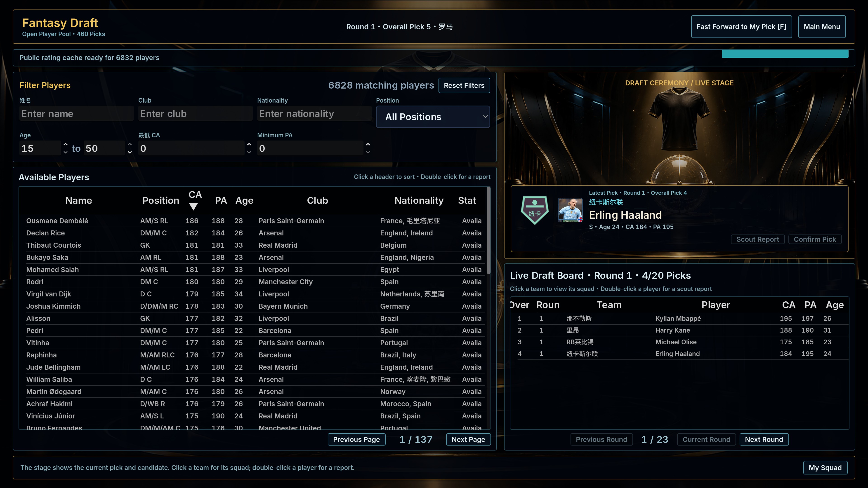The height and width of the screenshot is (488, 868).
Task: Click Fast Forward to My Pick button
Action: tap(741, 27)
